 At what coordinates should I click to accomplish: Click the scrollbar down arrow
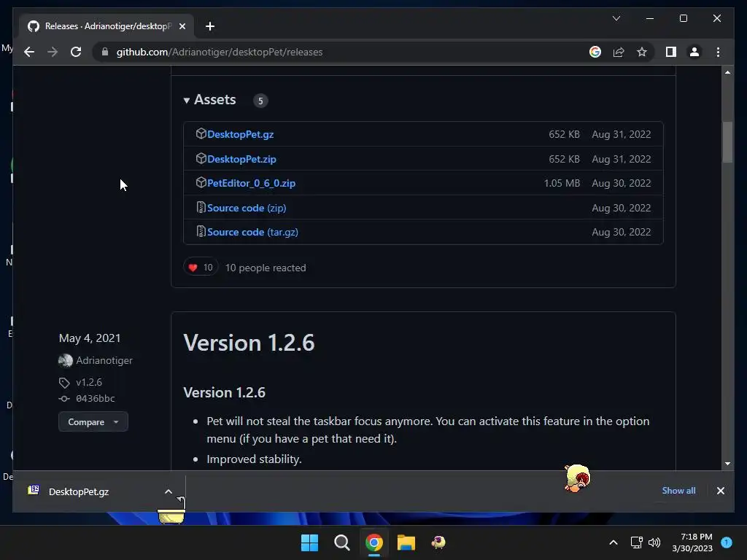tap(727, 464)
